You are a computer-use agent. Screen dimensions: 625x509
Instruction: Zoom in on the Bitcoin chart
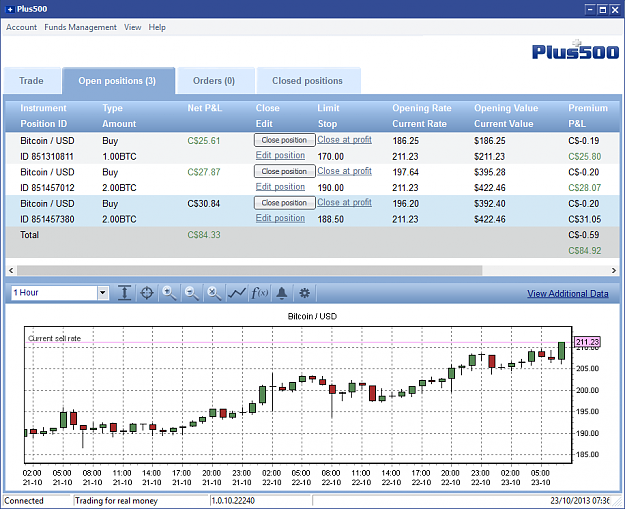click(x=169, y=293)
